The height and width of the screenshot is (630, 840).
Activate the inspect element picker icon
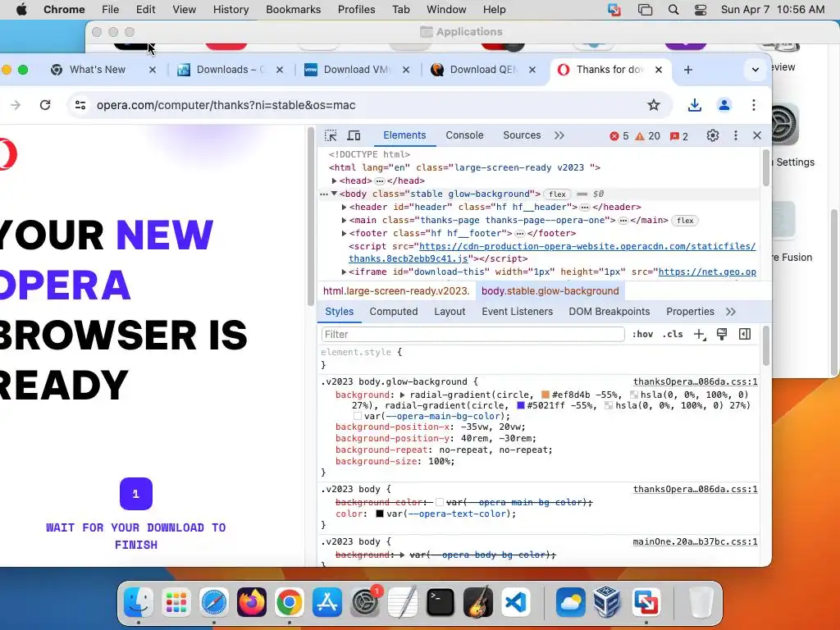pyautogui.click(x=331, y=135)
